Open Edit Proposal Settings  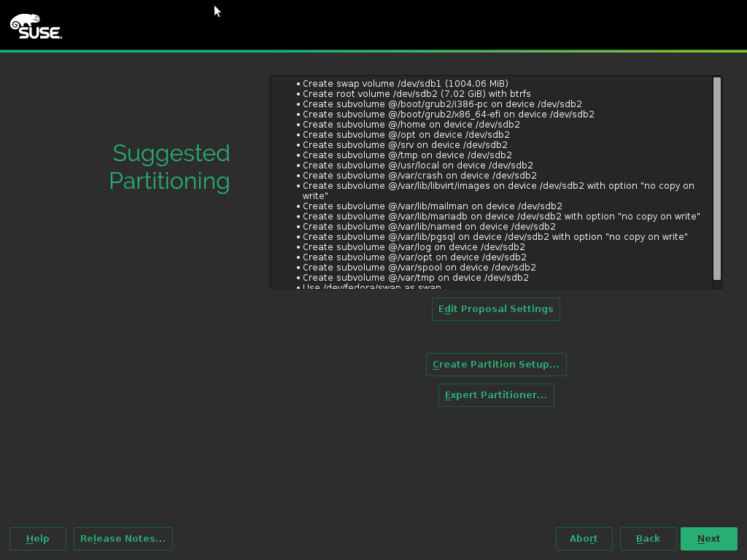click(496, 309)
